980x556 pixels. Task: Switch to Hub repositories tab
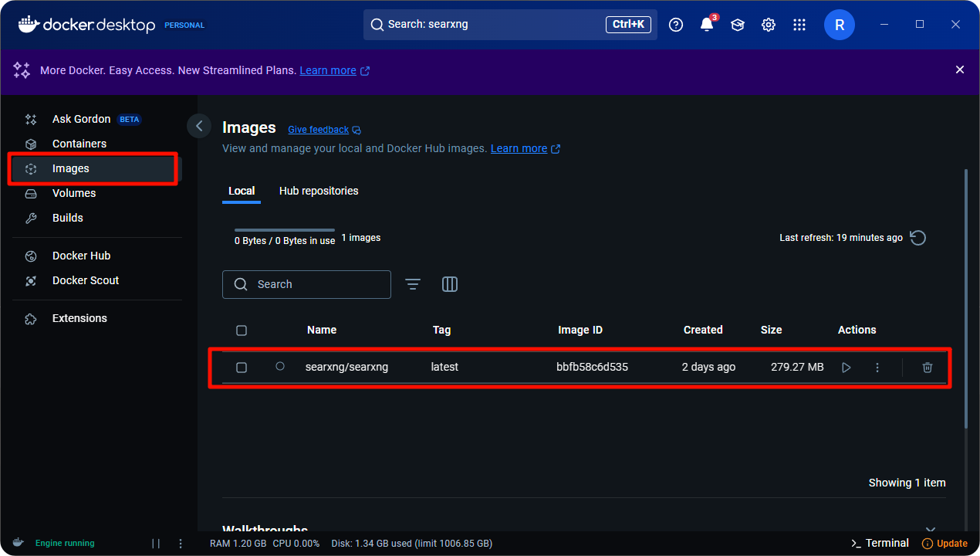[x=318, y=191]
